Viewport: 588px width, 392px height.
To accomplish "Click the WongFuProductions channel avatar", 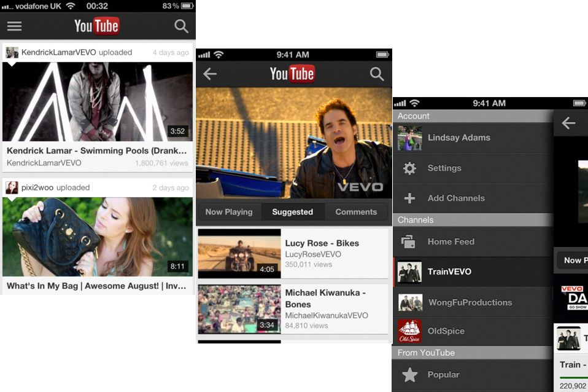I will tap(410, 302).
